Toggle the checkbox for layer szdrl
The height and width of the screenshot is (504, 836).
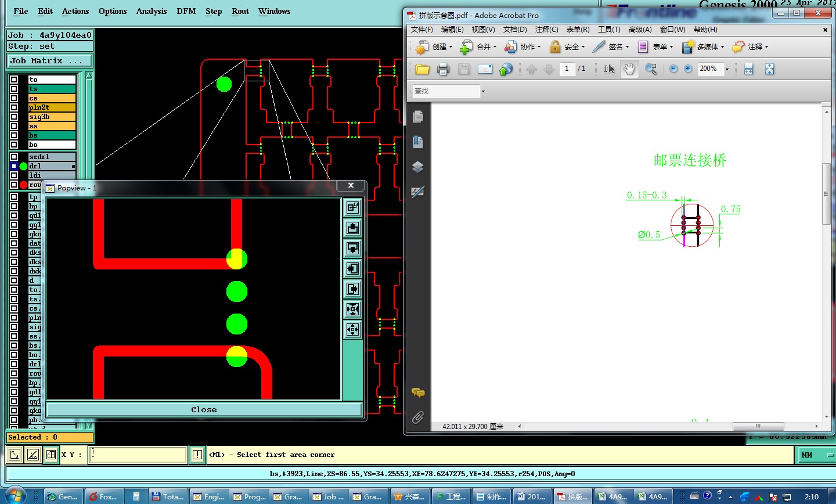click(x=14, y=157)
